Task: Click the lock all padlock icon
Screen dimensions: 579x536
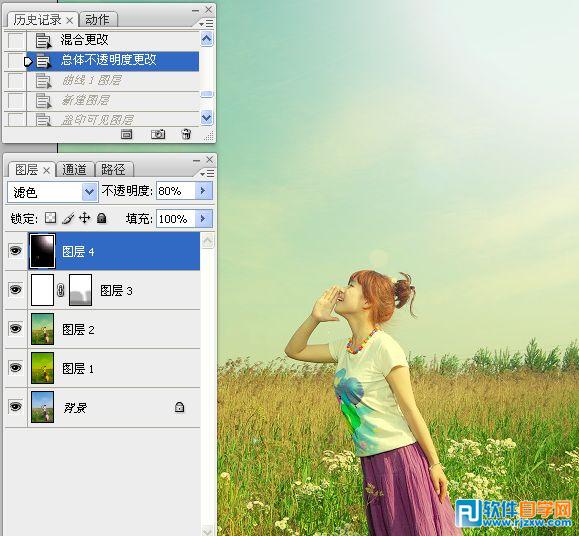Action: point(102,218)
